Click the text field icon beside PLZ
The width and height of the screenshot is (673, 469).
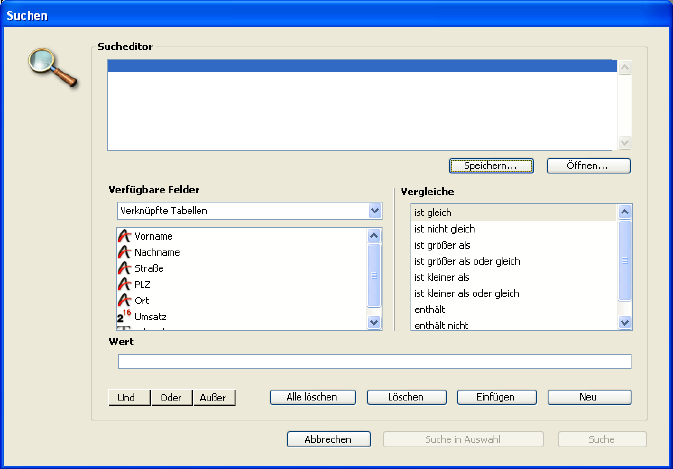point(125,284)
